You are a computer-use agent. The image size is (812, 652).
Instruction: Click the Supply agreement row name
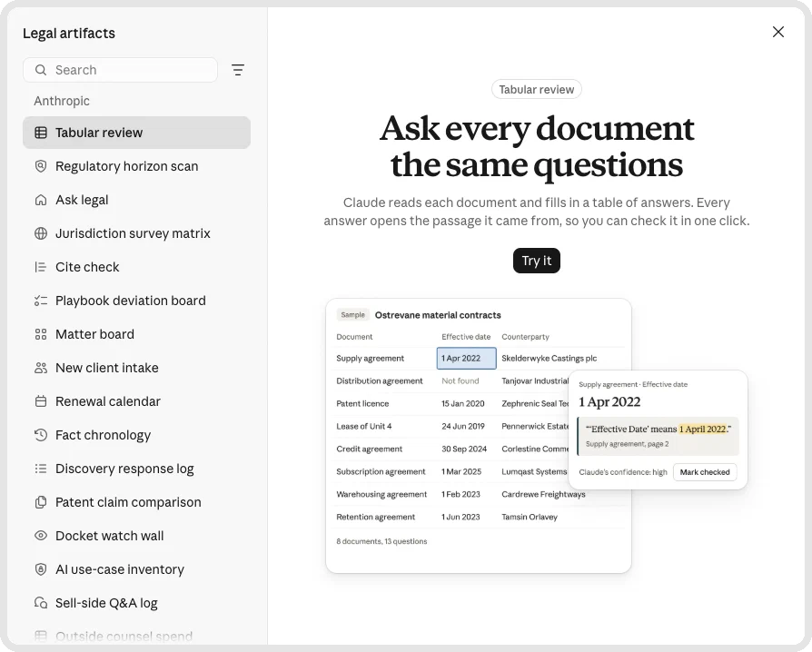point(371,359)
